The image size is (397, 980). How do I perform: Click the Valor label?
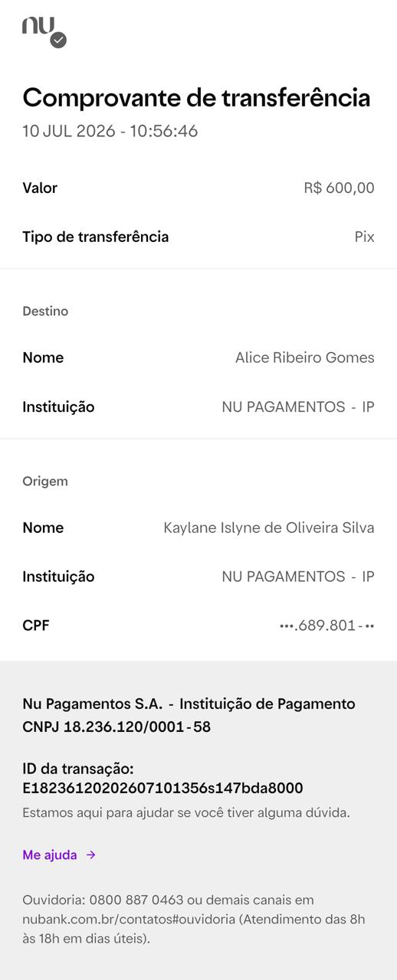click(x=40, y=188)
